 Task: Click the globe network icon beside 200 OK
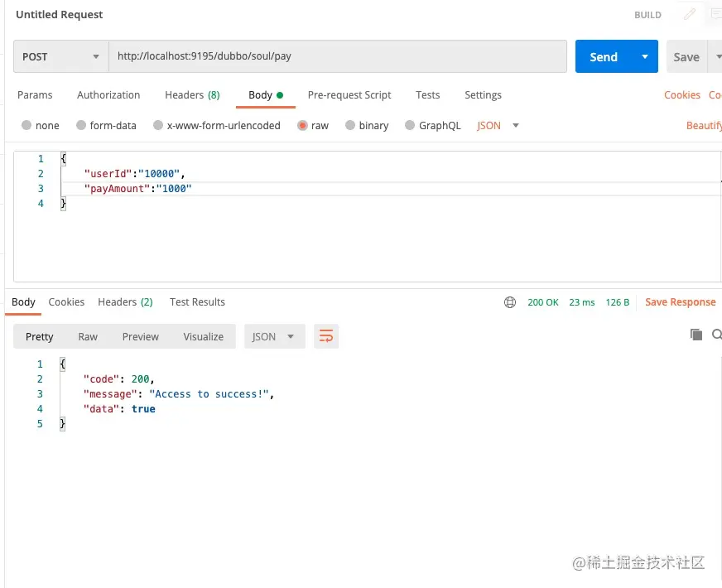coord(510,302)
